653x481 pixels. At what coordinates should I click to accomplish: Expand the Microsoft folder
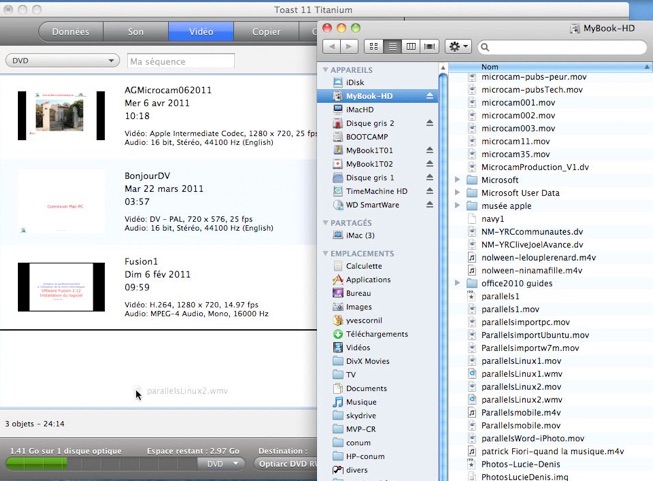click(457, 180)
